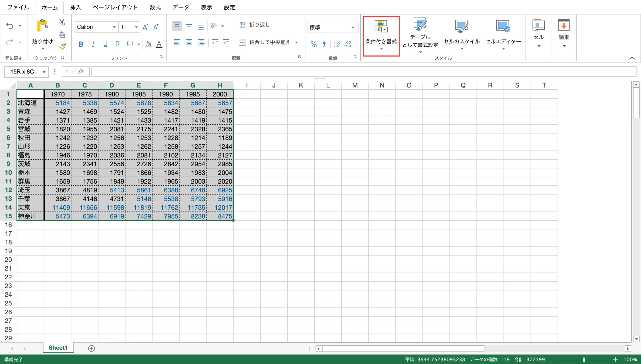The image size is (641, 364).
Task: Click the increase font size icon
Action: point(145,27)
